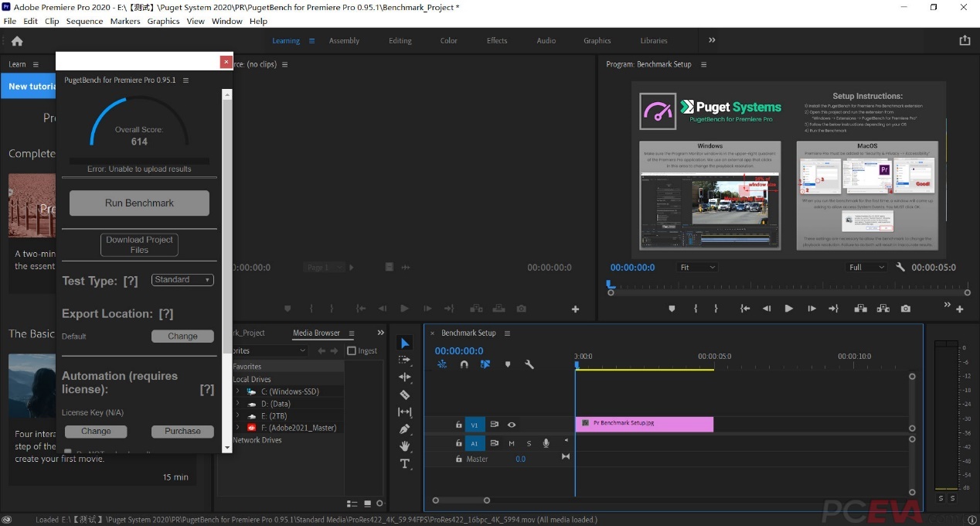This screenshot has width=980, height=526.
Task: Toggle V1 track output eye
Action: pyautogui.click(x=511, y=425)
